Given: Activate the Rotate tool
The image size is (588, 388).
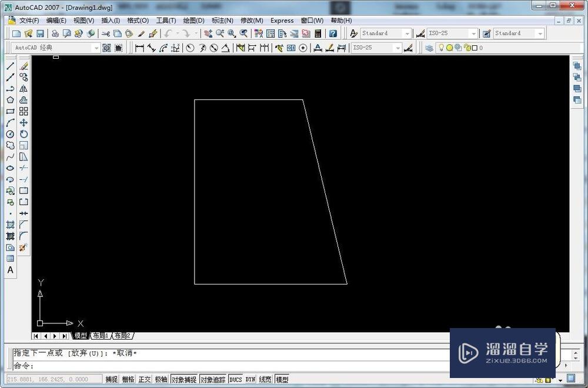Looking at the screenshot, I should point(24,134).
